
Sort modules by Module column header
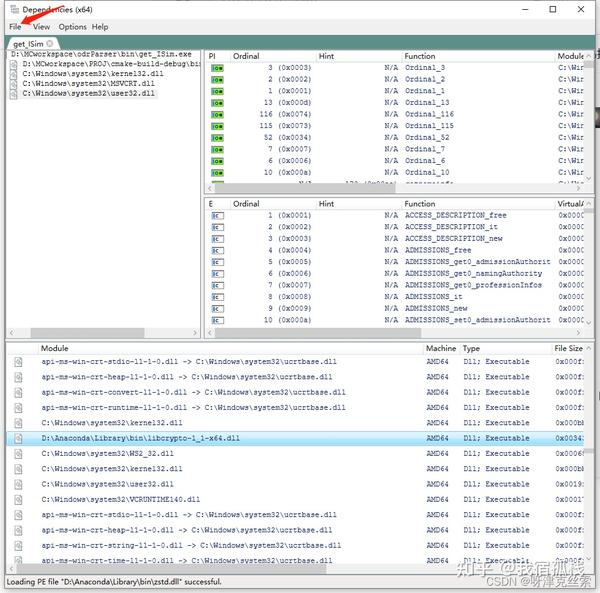coord(232,348)
